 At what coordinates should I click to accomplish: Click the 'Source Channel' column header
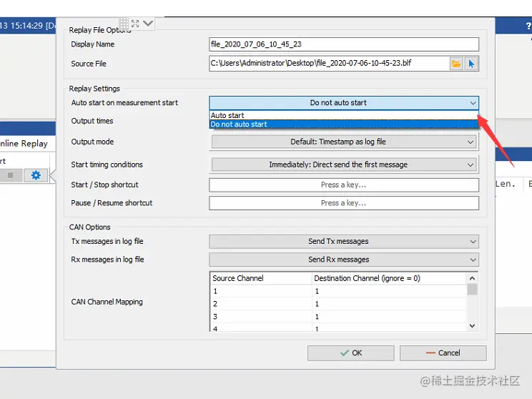click(261, 278)
